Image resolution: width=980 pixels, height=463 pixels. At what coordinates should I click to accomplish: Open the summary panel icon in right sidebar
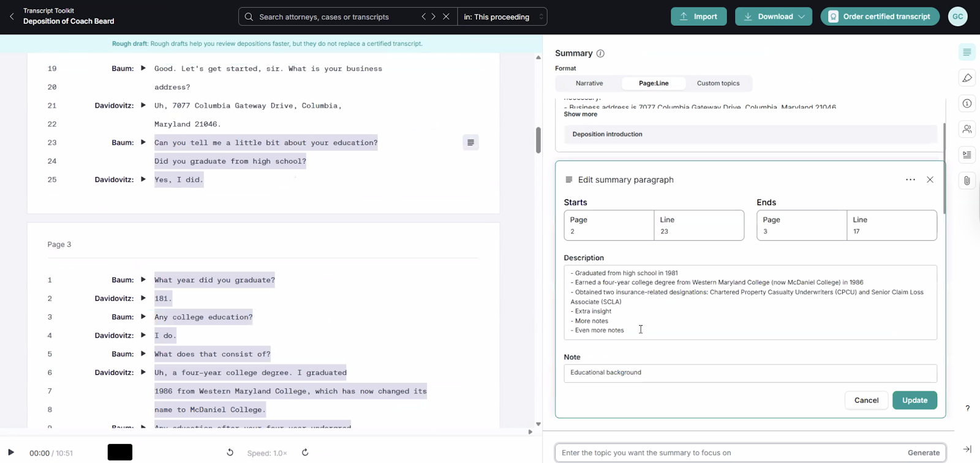tap(967, 53)
